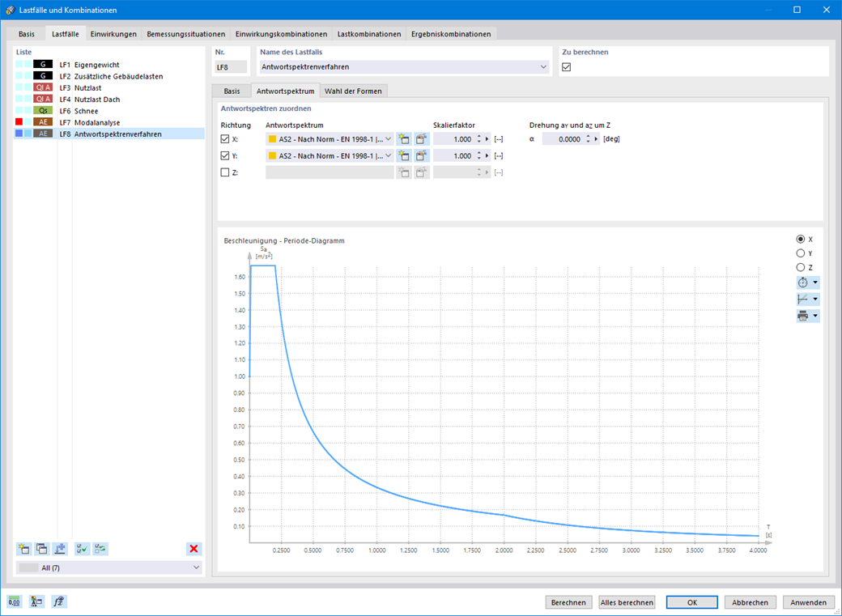Click the printer icon beside the diagram
This screenshot has height=616, width=842.
click(803, 316)
